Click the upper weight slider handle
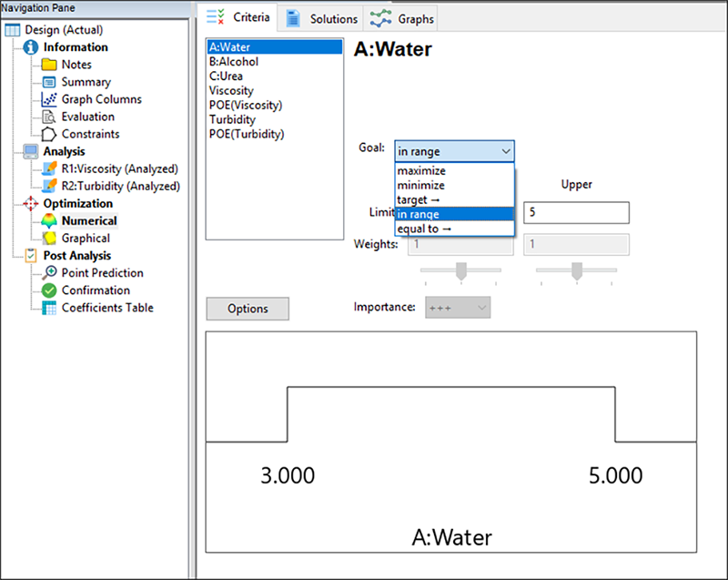 575,271
